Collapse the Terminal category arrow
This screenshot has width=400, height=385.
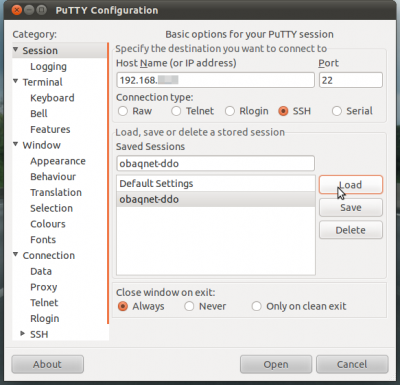point(16,81)
